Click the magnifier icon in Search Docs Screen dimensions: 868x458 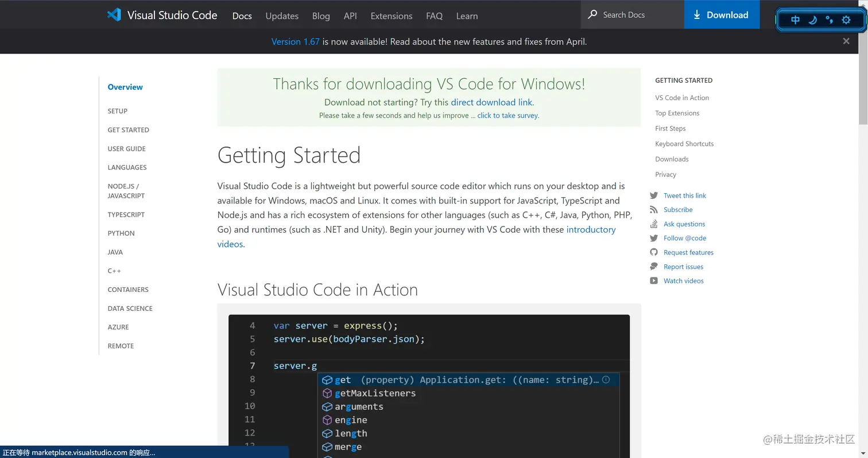click(x=592, y=14)
